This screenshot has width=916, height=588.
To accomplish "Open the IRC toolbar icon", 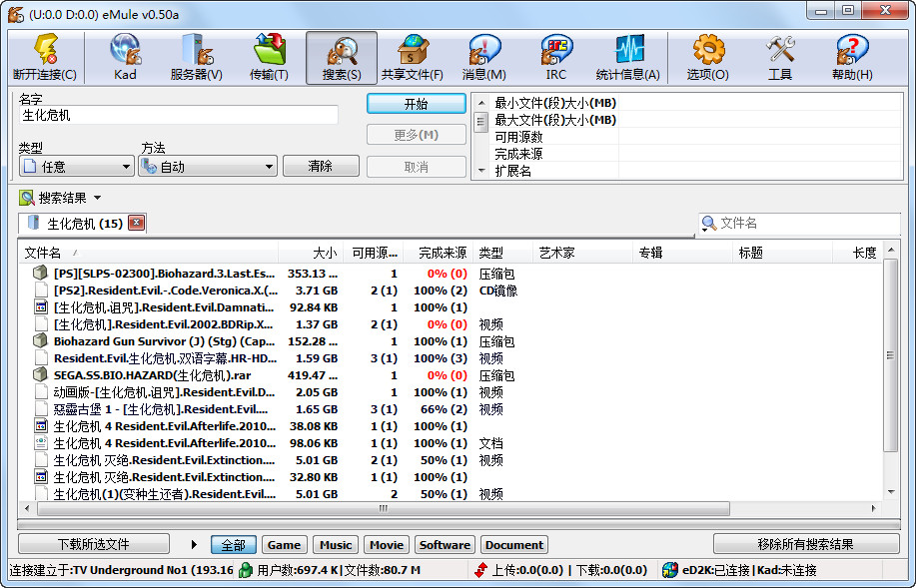I will 556,57.
